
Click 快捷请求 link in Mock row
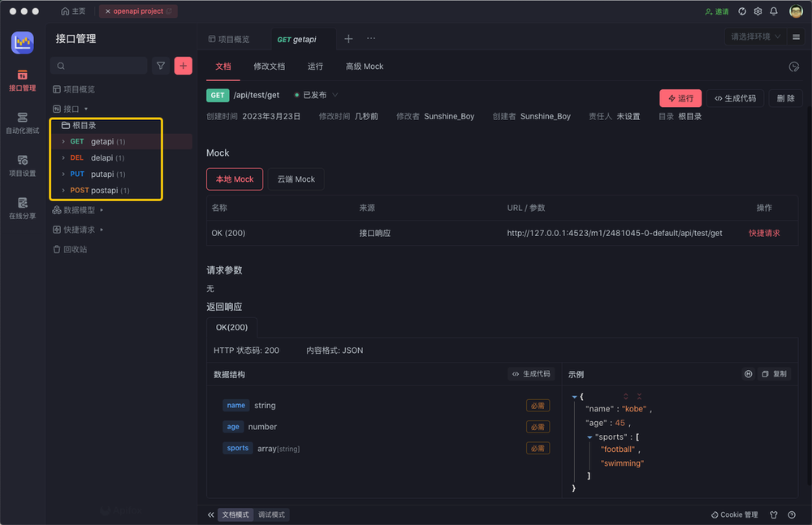point(764,233)
